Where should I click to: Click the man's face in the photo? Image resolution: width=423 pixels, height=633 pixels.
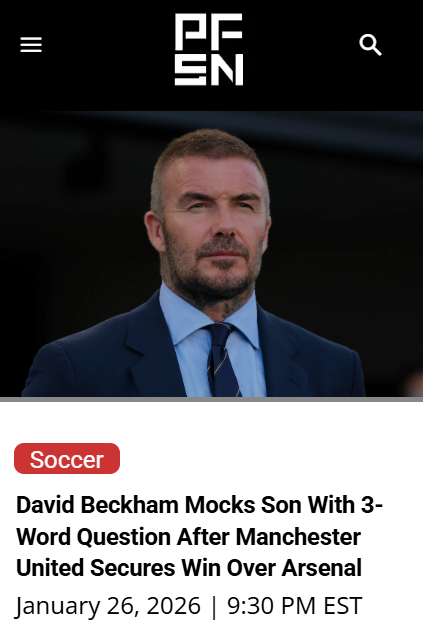pyautogui.click(x=212, y=226)
